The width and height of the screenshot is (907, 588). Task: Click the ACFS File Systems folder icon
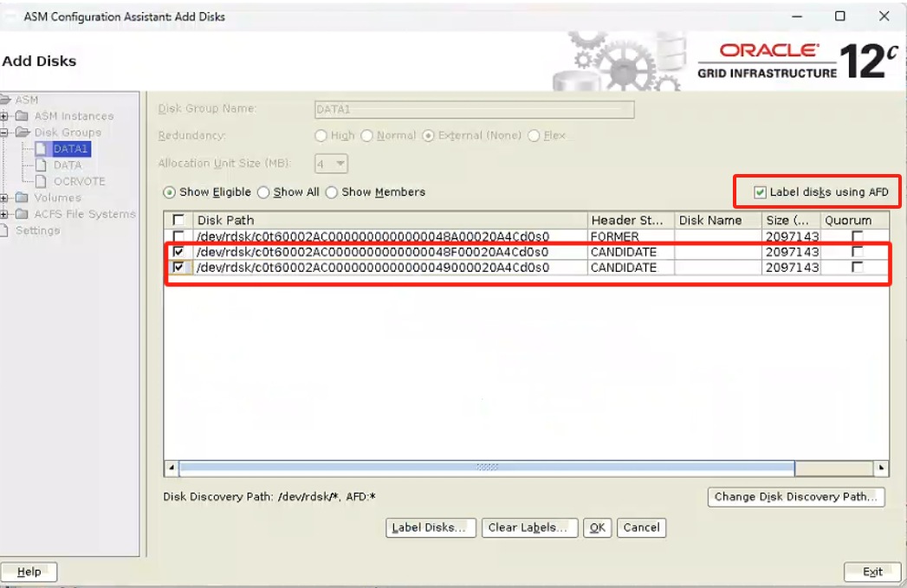pyautogui.click(x=22, y=213)
